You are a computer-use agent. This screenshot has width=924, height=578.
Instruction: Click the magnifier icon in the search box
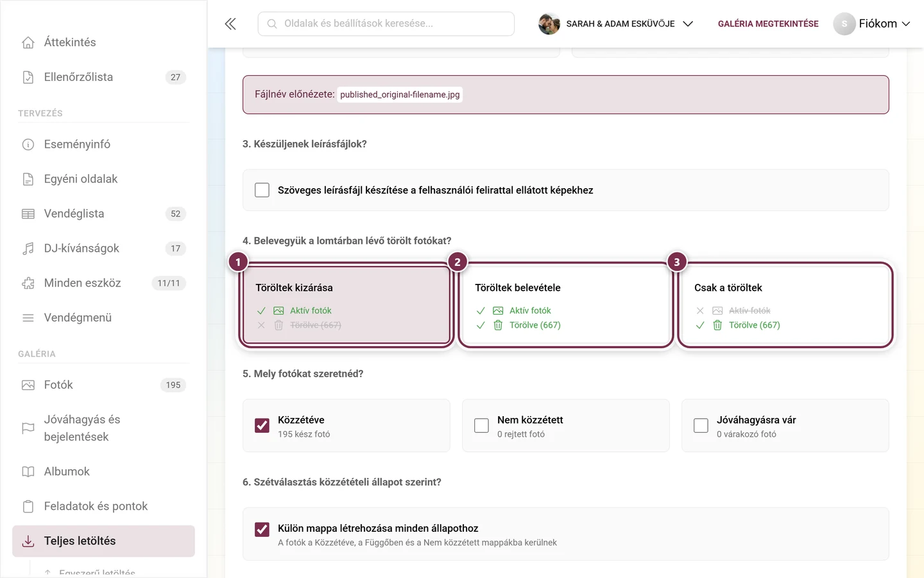272,24
